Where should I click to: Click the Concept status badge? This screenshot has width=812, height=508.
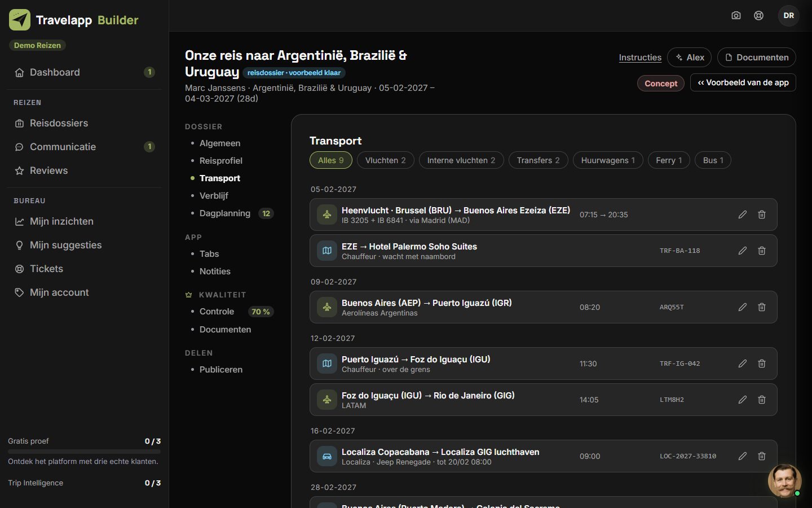point(661,84)
